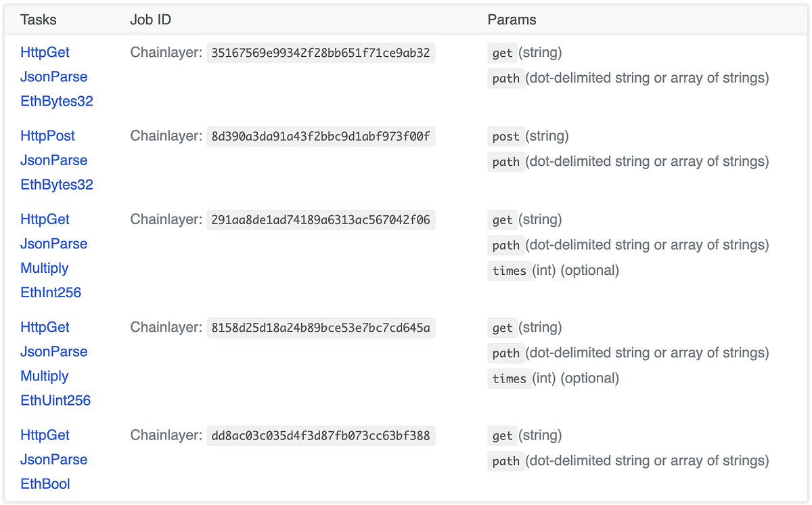Click the Params column header
This screenshot has height=505, width=812.
click(512, 20)
